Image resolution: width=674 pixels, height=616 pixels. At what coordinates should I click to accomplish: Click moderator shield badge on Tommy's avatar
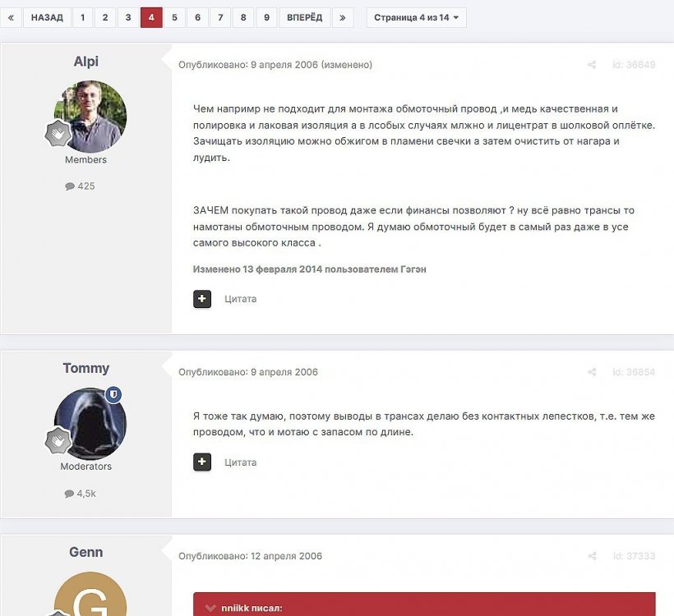[x=113, y=395]
